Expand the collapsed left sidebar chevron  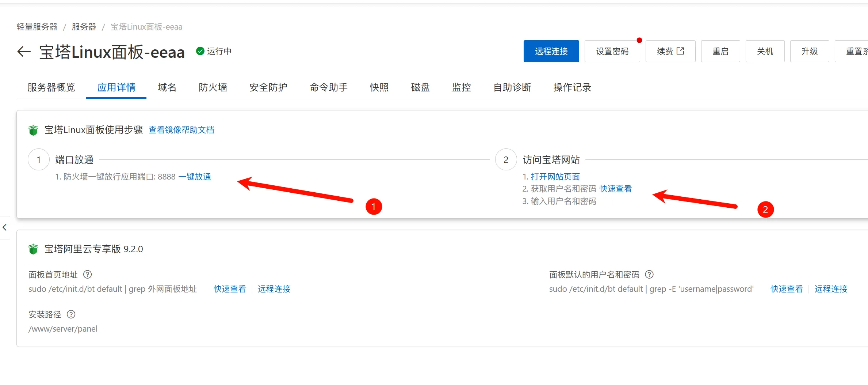(5, 227)
